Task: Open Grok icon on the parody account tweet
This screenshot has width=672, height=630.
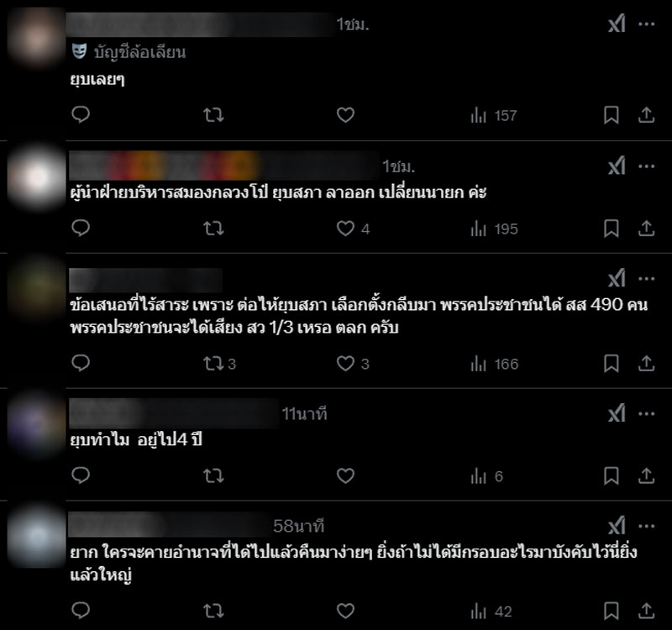Action: (x=617, y=24)
